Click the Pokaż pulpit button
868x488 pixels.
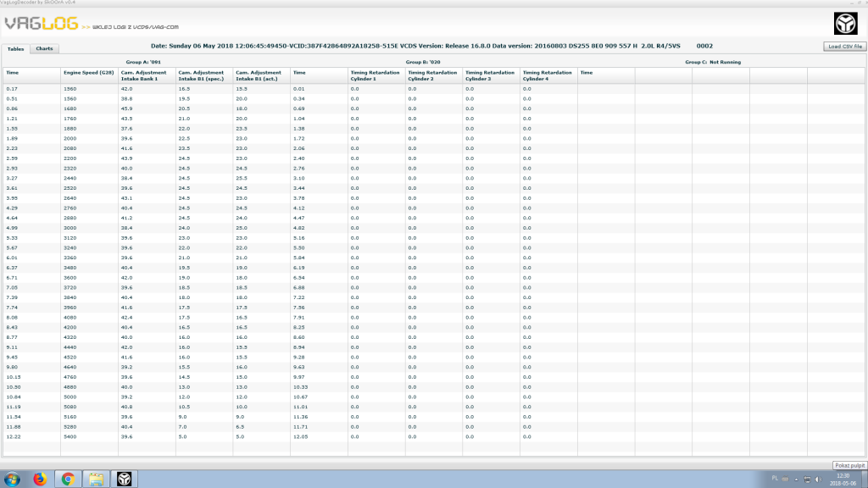849,465
